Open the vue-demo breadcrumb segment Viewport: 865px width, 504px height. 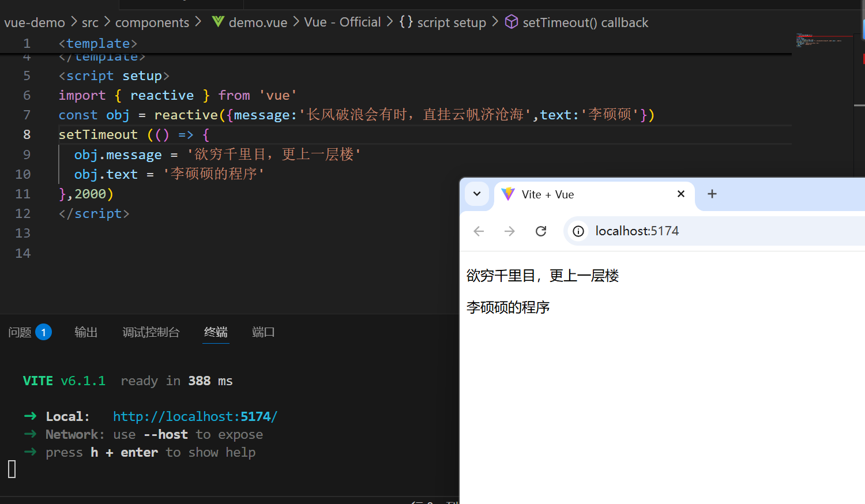tap(35, 22)
